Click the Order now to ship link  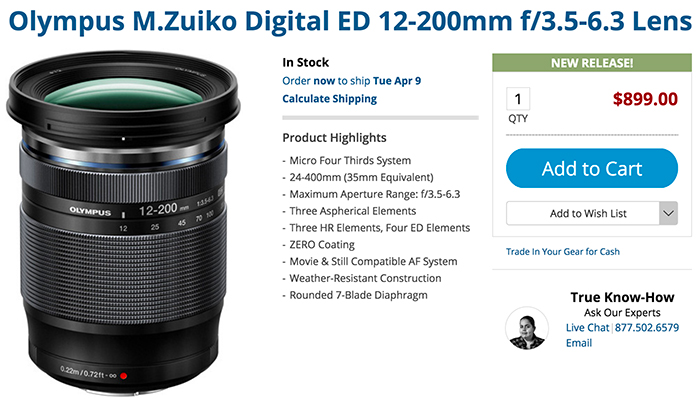[x=351, y=81]
